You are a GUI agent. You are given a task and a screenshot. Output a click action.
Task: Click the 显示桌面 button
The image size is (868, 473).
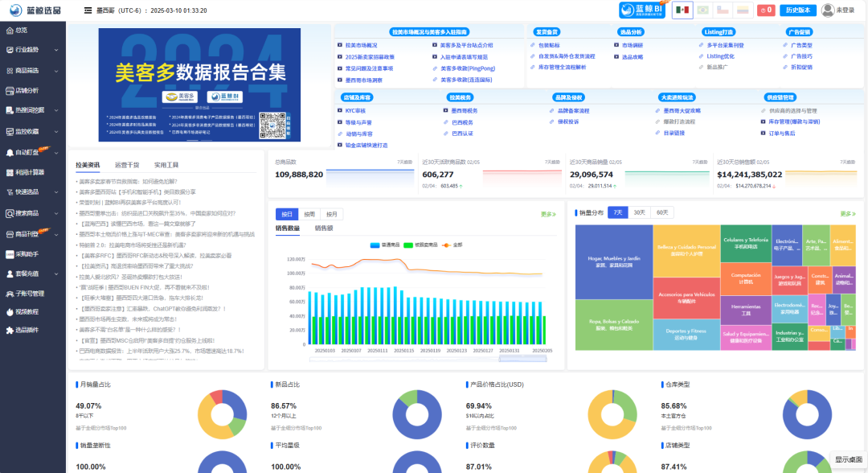(x=848, y=459)
